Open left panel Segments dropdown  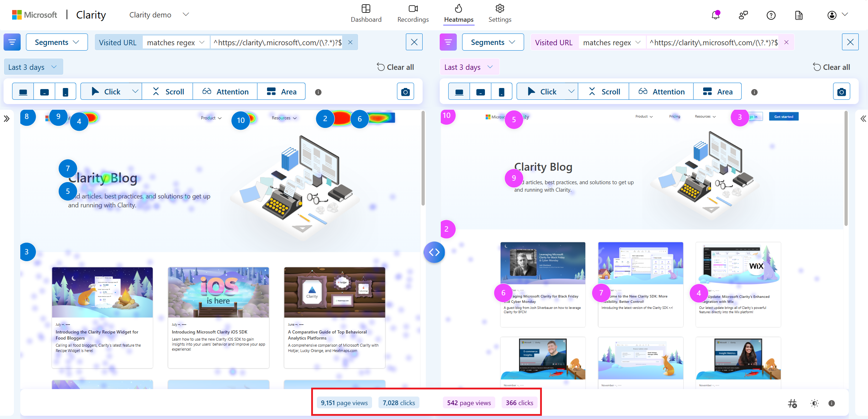[x=57, y=42]
